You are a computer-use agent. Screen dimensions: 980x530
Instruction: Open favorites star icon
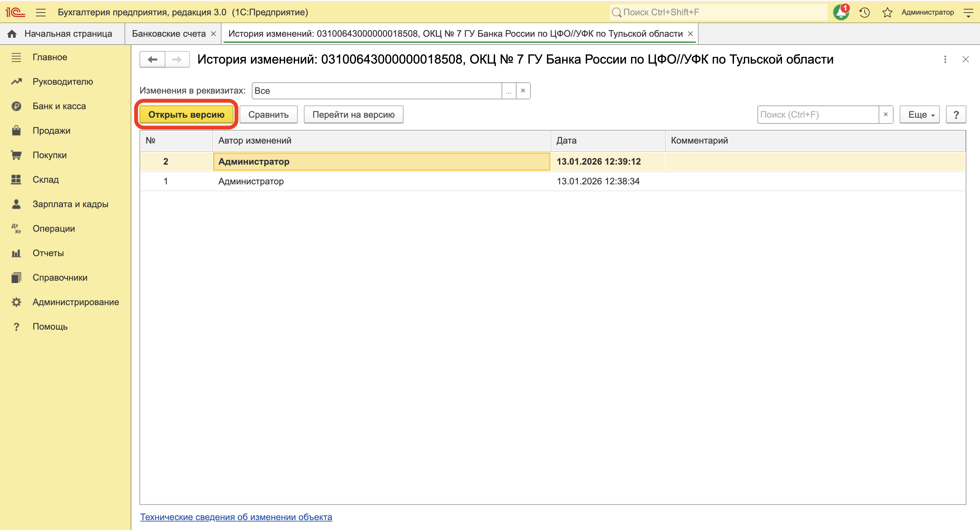tap(887, 13)
